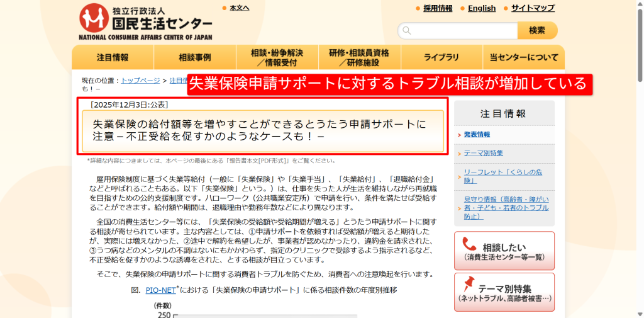This screenshot has height=318, width=644.
Task: Click the 注目情報 sidebar heading
Action: coord(503,114)
